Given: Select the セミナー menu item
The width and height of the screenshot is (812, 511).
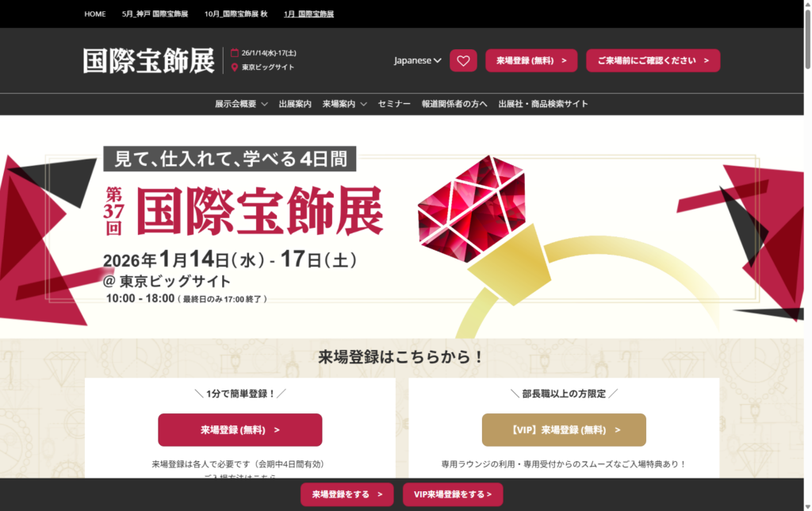Looking at the screenshot, I should click(394, 104).
